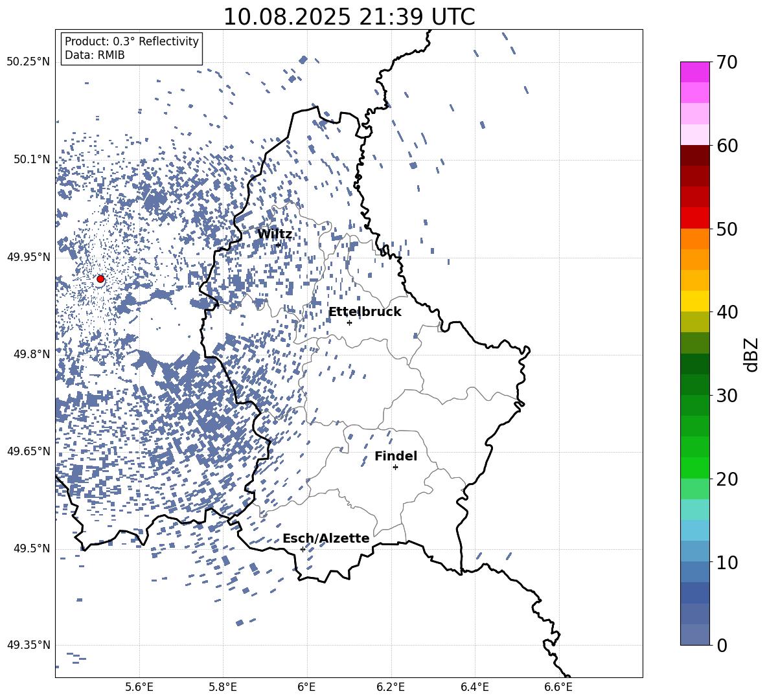Image resolution: width=767 pixels, height=700 pixels.
Task: Click the 49.35°N latitude label
Action: pyautogui.click(x=29, y=645)
